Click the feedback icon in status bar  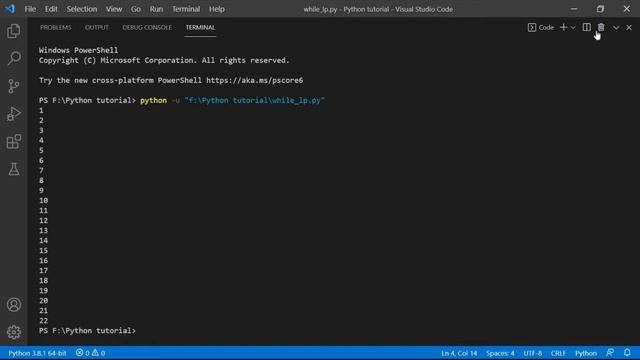tap(610, 353)
